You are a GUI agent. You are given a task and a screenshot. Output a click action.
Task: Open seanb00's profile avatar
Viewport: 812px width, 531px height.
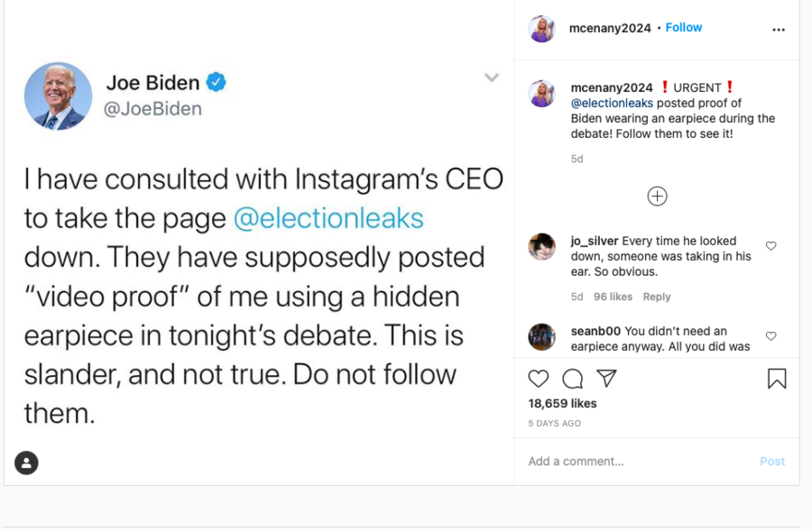click(541, 336)
